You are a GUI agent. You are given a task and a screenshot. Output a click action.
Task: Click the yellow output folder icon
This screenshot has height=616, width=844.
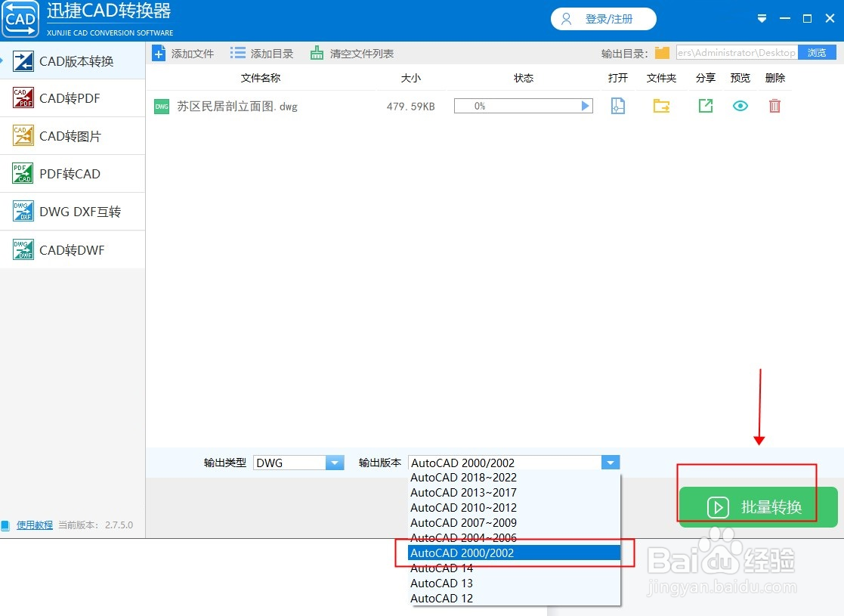(662, 53)
